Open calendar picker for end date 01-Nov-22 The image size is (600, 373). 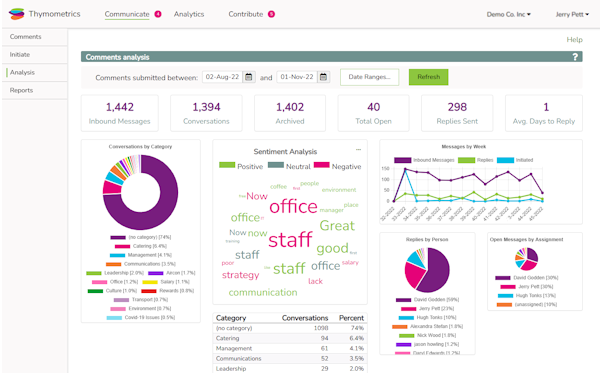323,77
